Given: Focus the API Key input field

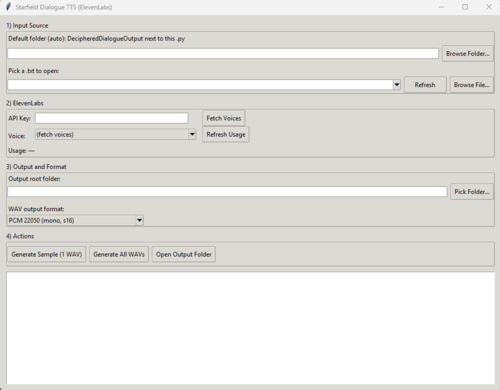Looking at the screenshot, I should pos(112,118).
